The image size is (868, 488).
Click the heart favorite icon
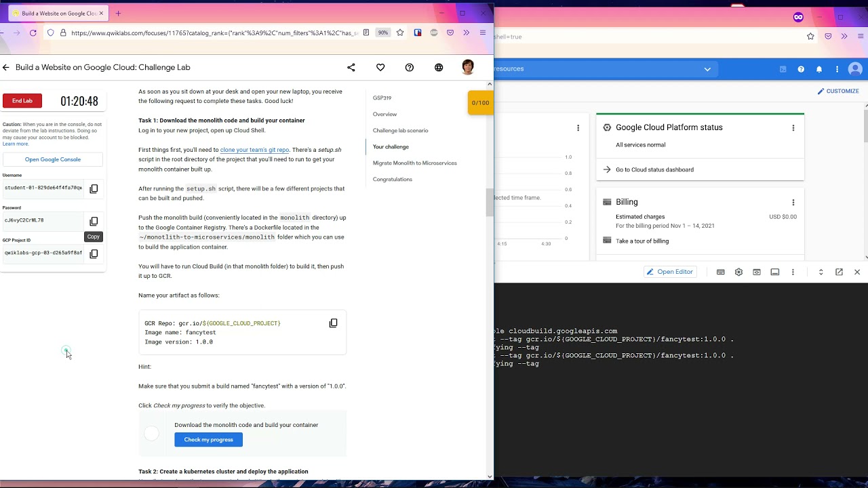(x=380, y=67)
